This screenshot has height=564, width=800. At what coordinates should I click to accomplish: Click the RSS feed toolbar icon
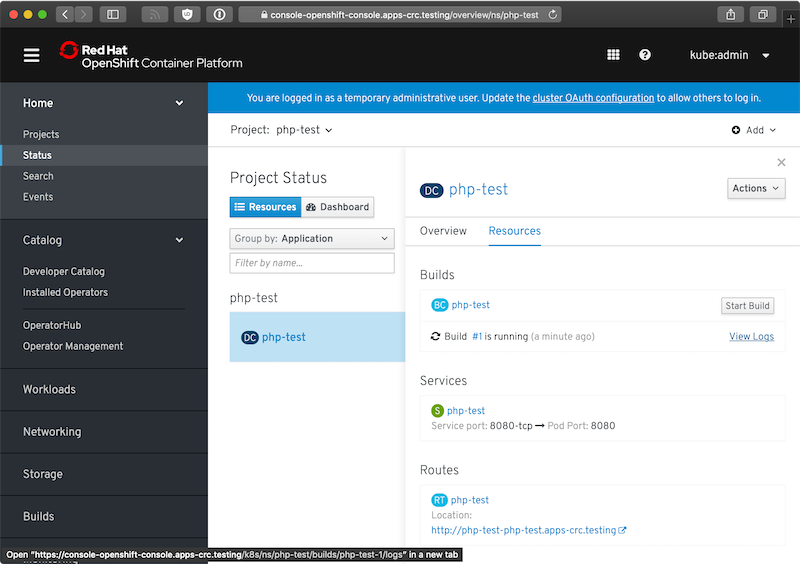[x=155, y=14]
